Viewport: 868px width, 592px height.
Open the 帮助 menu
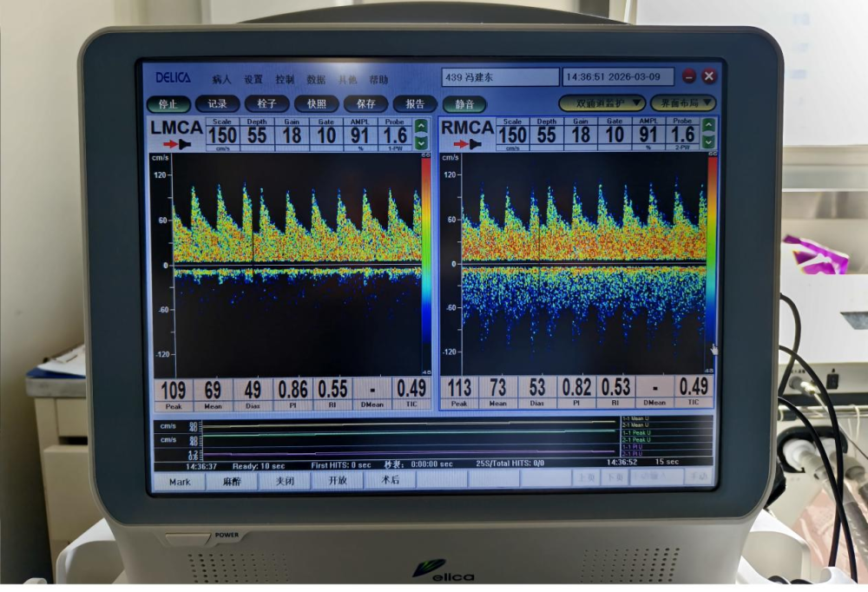pos(378,79)
